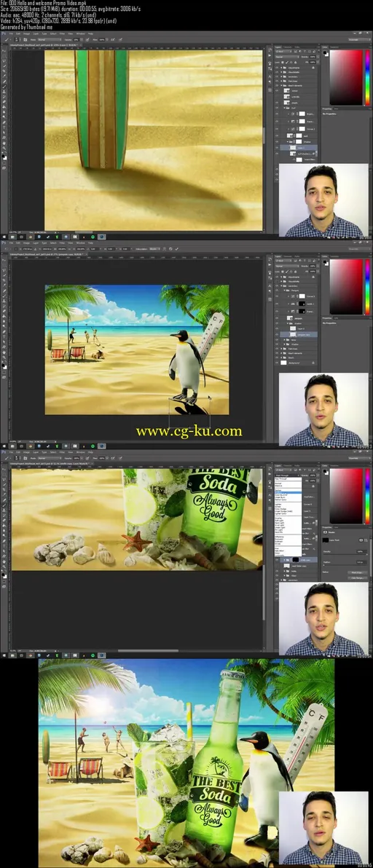Click Windows Start button in penguin frame
Screen dimensions: 373x868
[4, 446]
